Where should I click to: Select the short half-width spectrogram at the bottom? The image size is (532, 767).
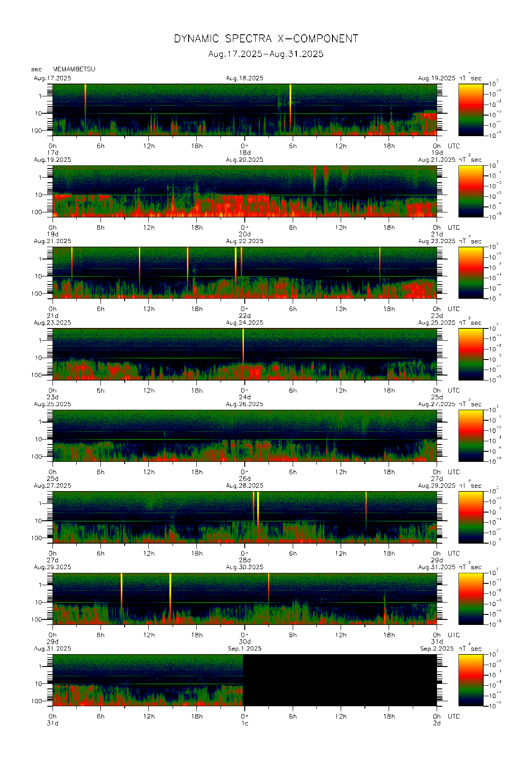pos(147,680)
